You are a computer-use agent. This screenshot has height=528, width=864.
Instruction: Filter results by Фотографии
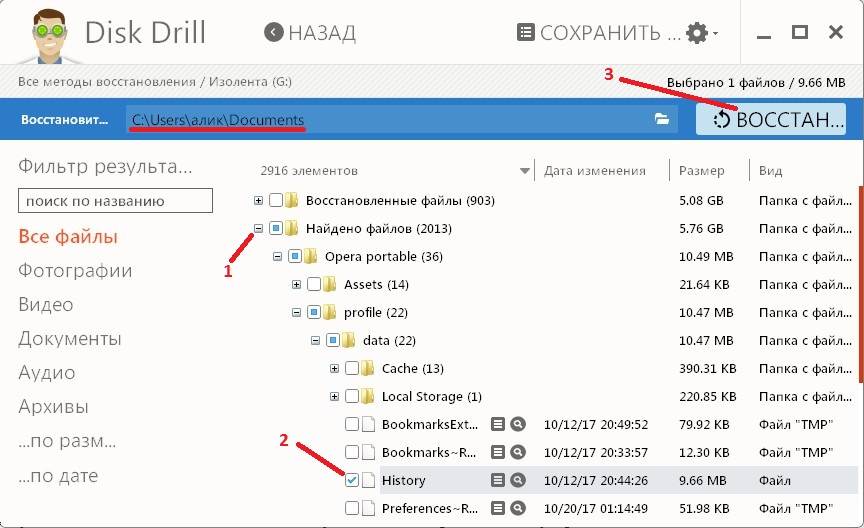pos(75,271)
